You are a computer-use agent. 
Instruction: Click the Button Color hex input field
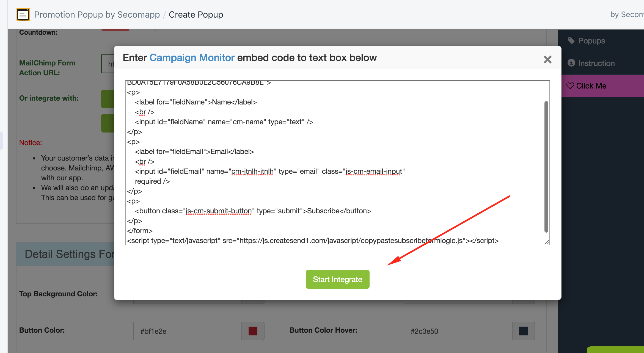click(187, 331)
